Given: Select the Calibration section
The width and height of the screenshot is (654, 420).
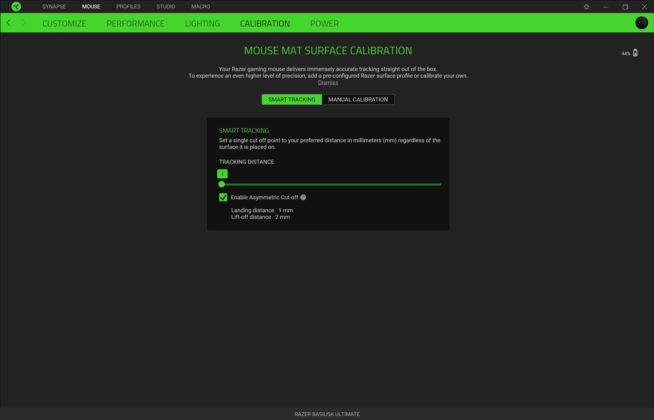Looking at the screenshot, I should 265,23.
